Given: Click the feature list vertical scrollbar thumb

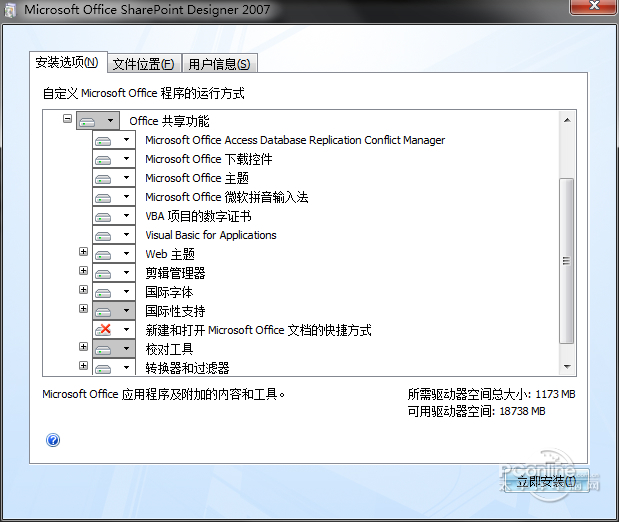Looking at the screenshot, I should tap(567, 261).
